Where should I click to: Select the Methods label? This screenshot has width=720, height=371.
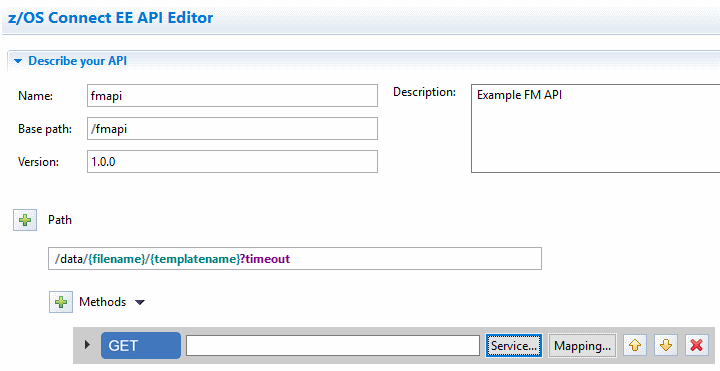(x=102, y=302)
